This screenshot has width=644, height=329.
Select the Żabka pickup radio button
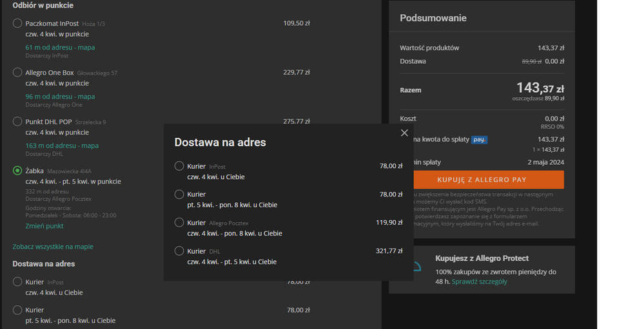pyautogui.click(x=17, y=170)
